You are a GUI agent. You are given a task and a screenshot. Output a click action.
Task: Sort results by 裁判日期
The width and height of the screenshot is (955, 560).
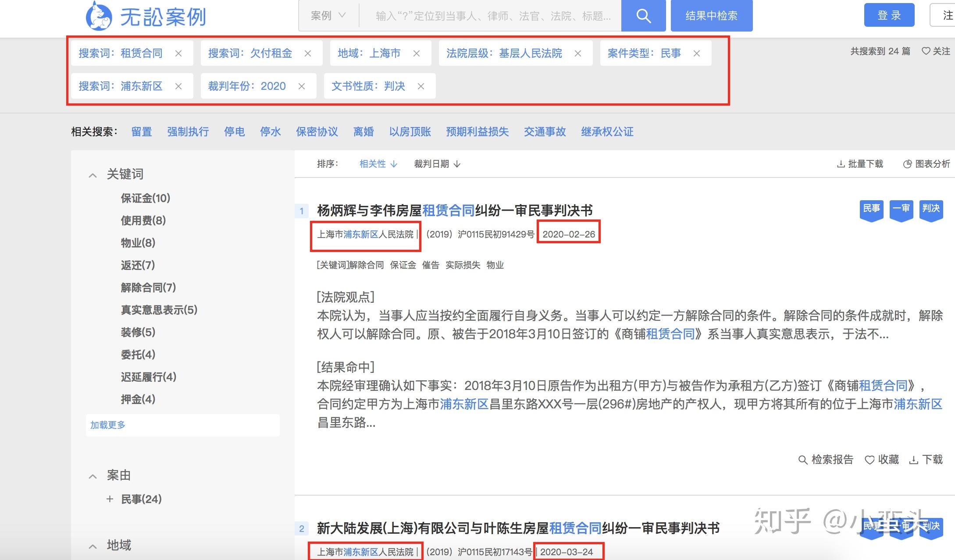[x=437, y=164]
